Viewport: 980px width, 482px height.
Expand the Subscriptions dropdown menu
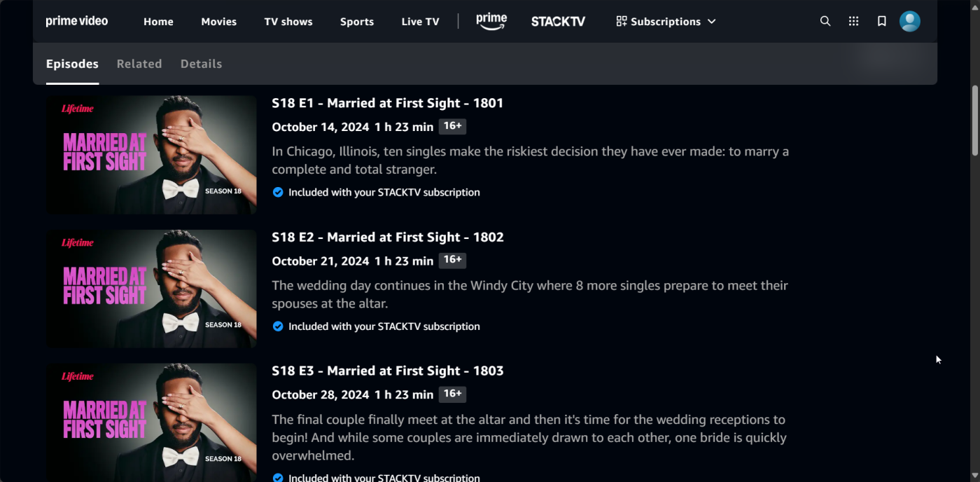666,21
